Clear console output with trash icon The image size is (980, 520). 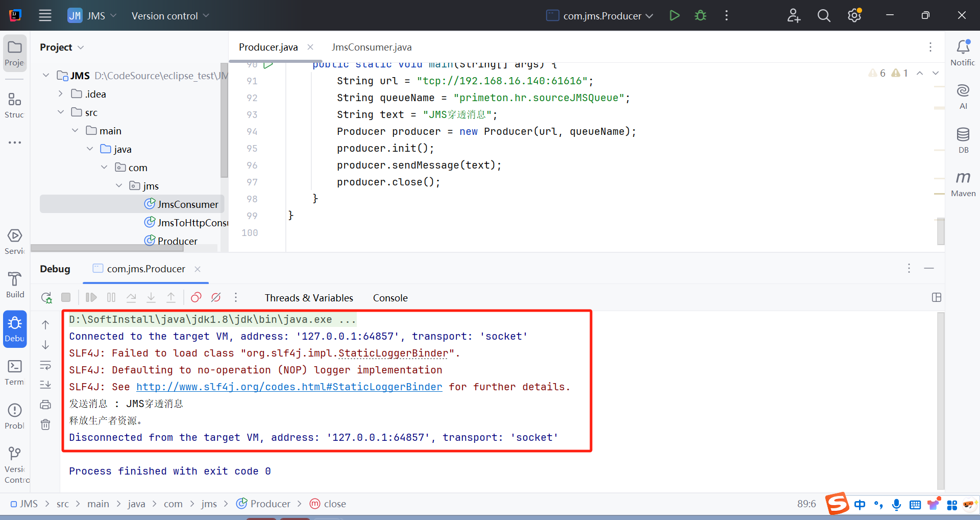45,424
